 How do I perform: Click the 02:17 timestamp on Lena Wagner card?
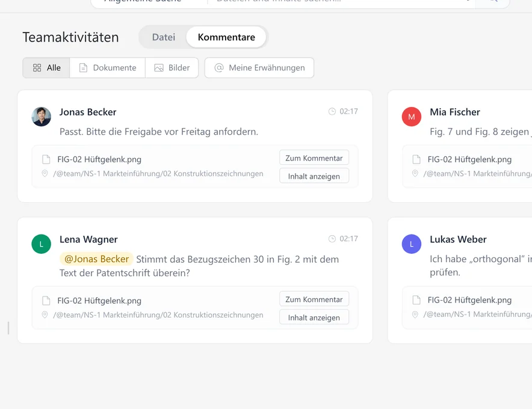pyautogui.click(x=349, y=239)
